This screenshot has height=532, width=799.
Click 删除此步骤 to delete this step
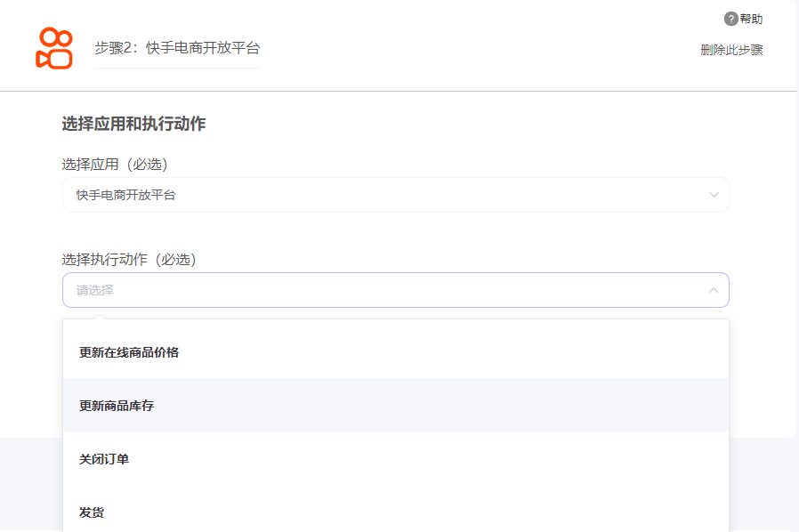coord(731,50)
